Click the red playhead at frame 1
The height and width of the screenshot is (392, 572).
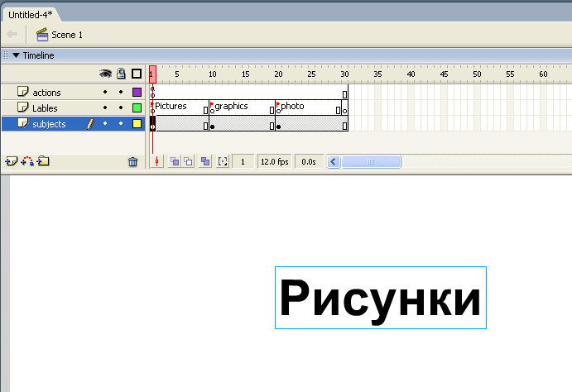pyautogui.click(x=152, y=74)
